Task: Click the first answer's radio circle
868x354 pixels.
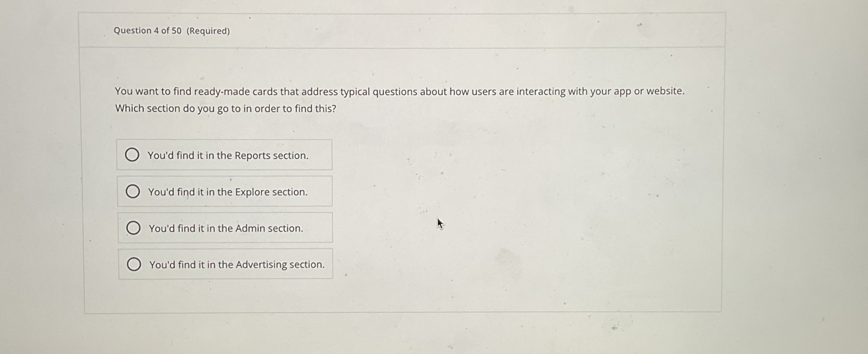Action: coord(133,155)
